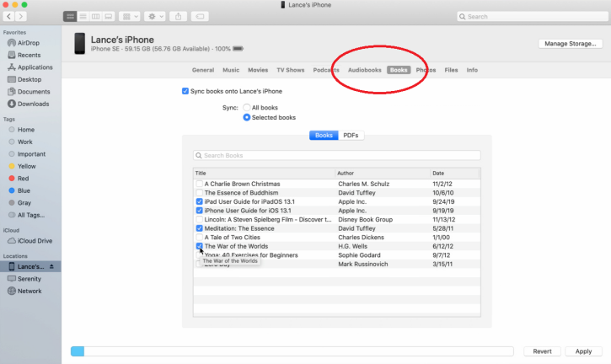Check A Tale of Two Cities

click(x=200, y=238)
